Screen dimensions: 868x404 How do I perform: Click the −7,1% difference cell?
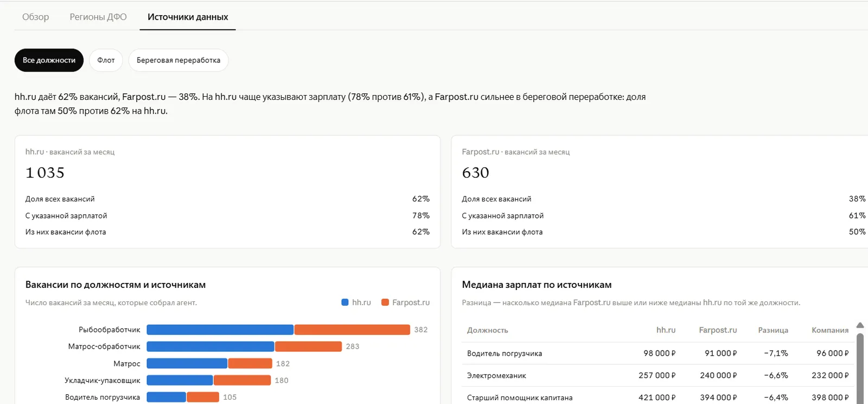pos(776,353)
